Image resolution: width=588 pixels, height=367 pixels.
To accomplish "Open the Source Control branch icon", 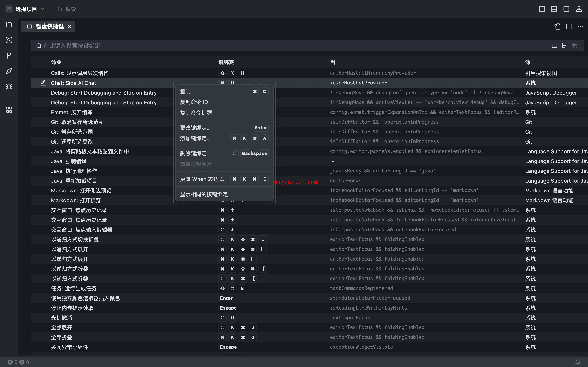I will pyautogui.click(x=9, y=55).
